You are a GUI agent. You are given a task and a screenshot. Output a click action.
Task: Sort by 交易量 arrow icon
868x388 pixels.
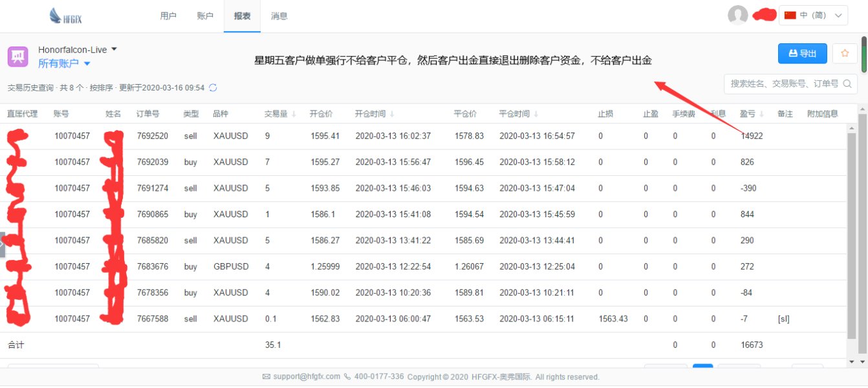[x=294, y=114]
